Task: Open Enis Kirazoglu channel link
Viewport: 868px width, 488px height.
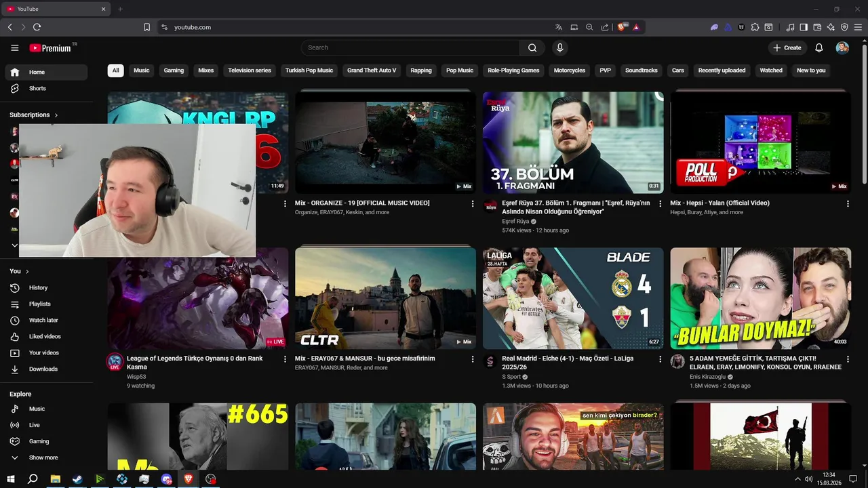Action: (x=707, y=377)
